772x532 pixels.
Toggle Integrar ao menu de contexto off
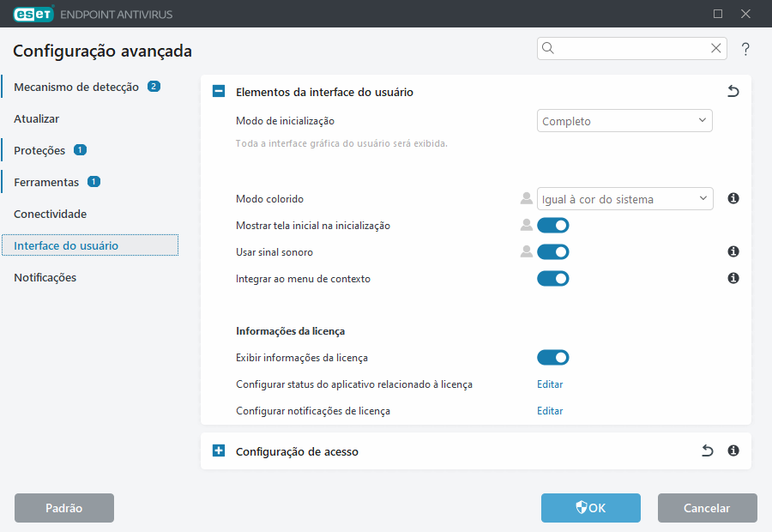tap(553, 278)
